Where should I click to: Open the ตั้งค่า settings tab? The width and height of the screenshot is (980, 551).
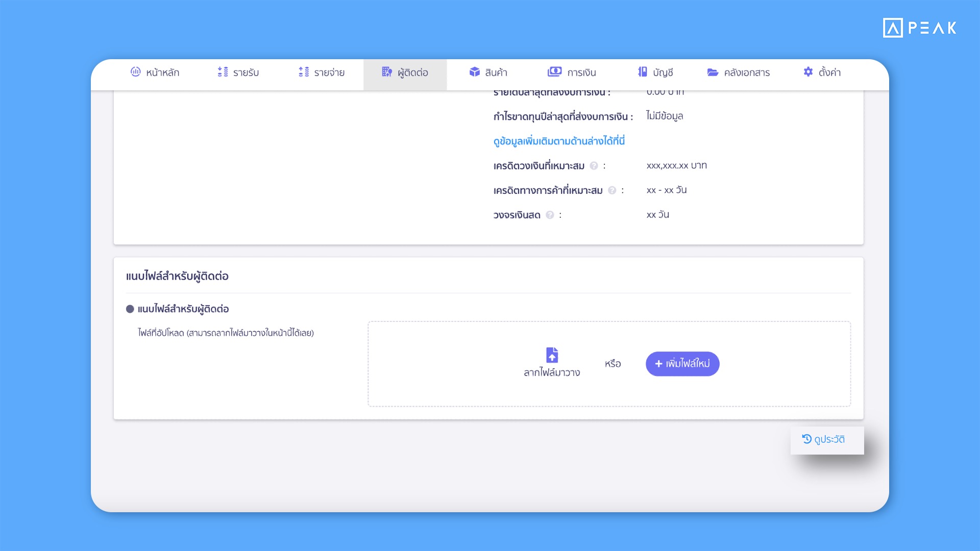822,72
